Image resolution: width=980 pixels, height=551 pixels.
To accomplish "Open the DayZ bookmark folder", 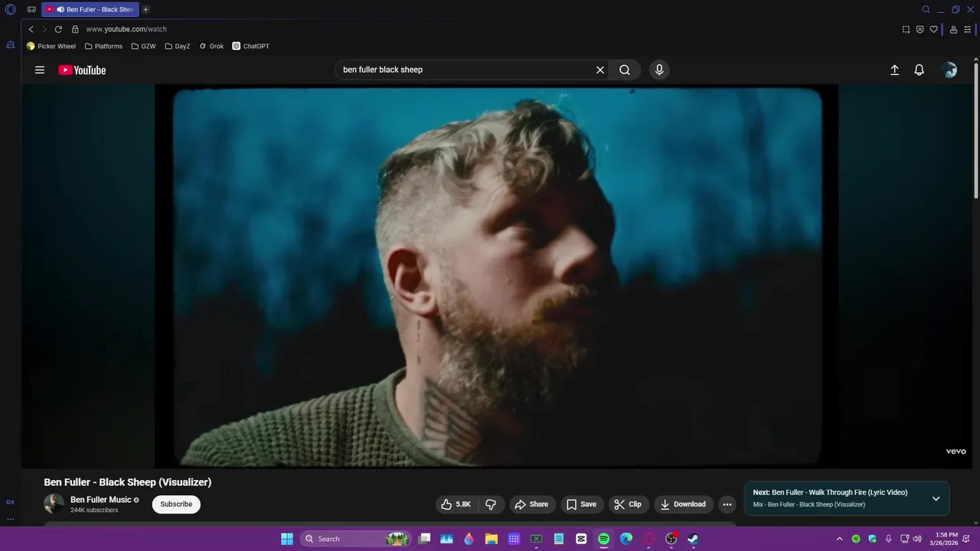I will (x=178, y=46).
